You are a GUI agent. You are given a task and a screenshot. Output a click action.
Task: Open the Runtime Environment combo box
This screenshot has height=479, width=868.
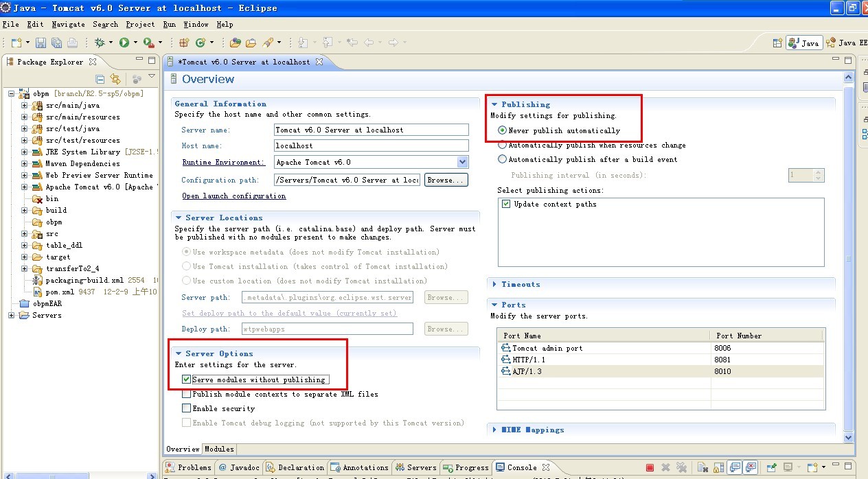pyautogui.click(x=462, y=162)
